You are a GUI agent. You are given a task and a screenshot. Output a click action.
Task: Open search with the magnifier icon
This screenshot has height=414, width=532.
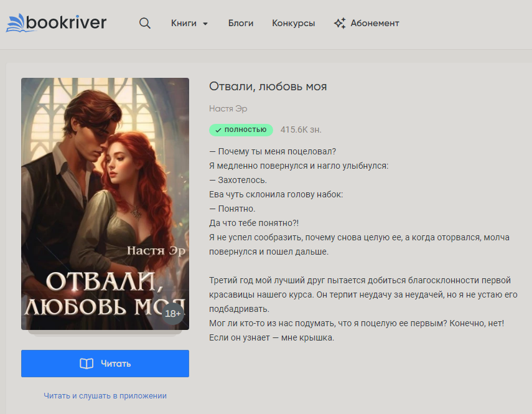(145, 24)
